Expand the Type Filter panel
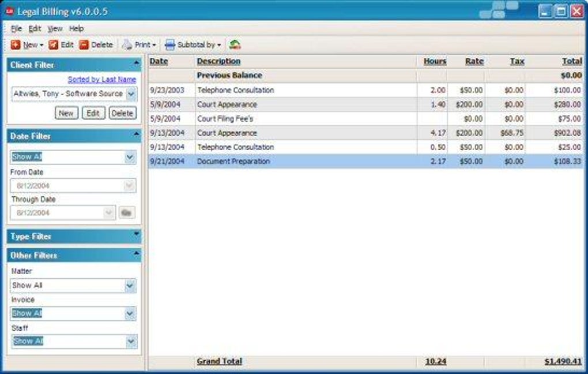 (x=136, y=234)
